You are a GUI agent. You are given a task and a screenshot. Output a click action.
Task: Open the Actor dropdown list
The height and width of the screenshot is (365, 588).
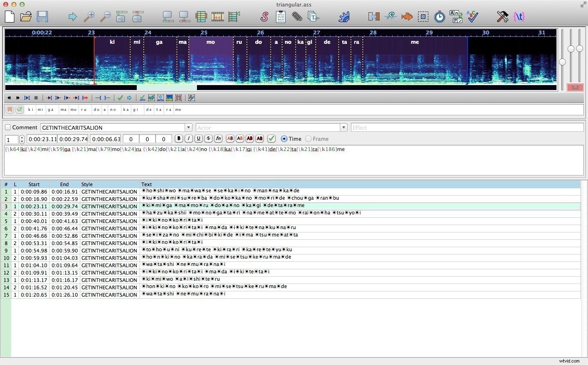tap(343, 127)
